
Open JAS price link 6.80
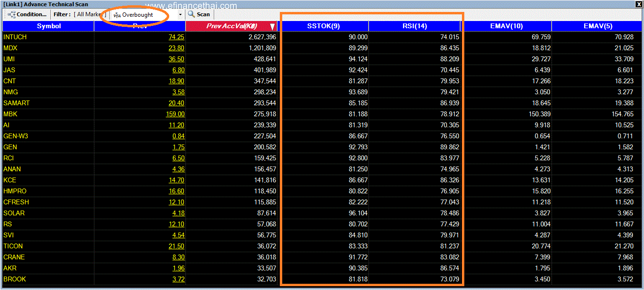[x=178, y=70]
